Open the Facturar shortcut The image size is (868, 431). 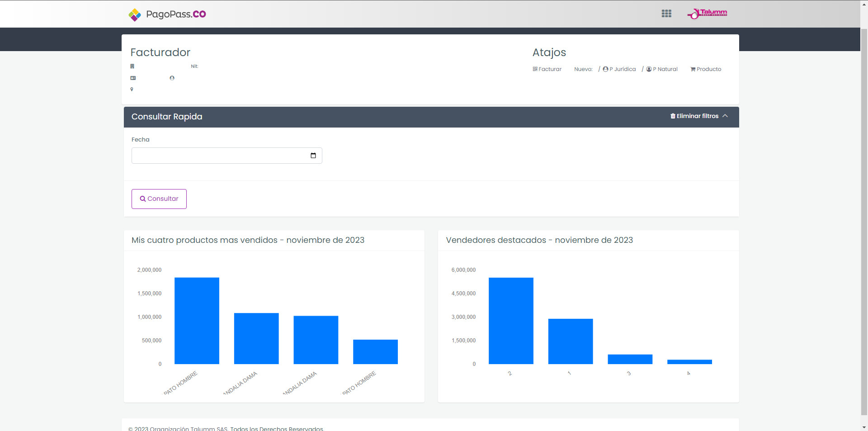tap(547, 69)
